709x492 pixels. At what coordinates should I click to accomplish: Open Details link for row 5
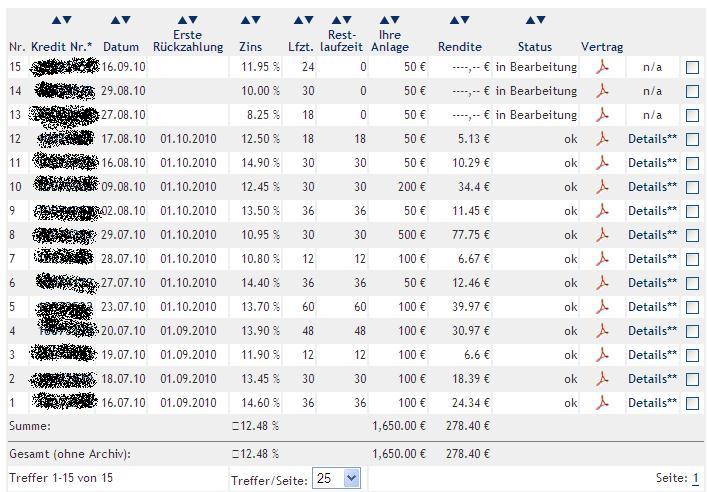coord(652,307)
